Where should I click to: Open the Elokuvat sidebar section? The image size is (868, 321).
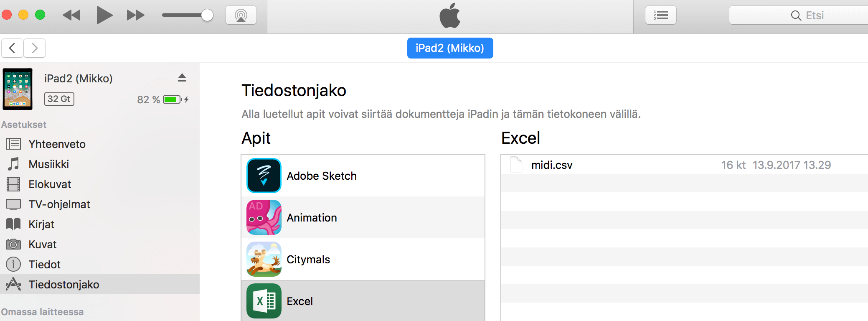point(50,184)
